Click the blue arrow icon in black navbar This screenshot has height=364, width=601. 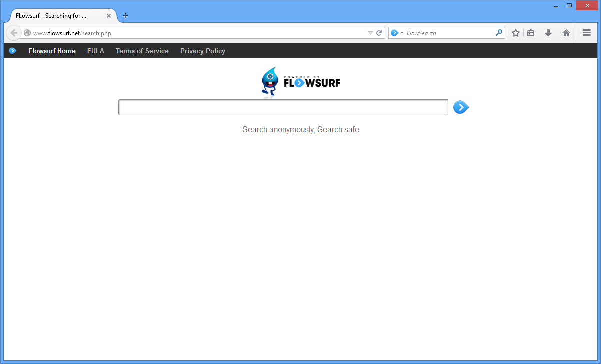tap(13, 51)
